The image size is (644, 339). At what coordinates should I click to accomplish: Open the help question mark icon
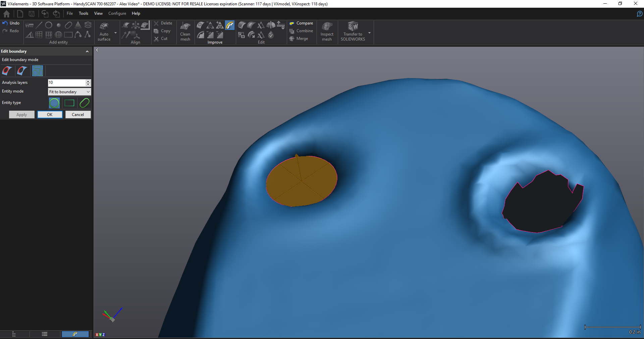[640, 14]
